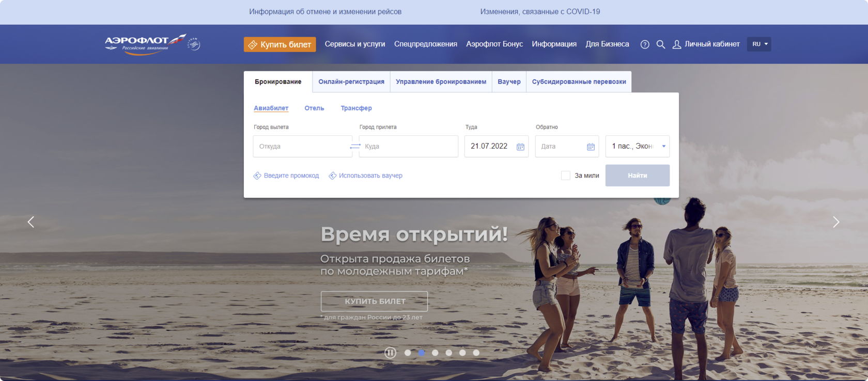Select the second banner slide dot

422,353
